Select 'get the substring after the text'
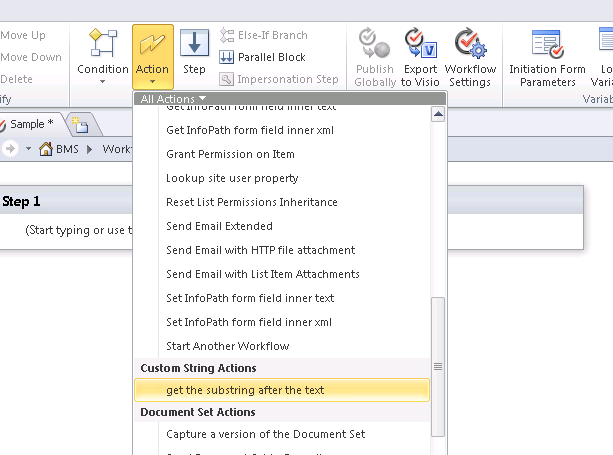The image size is (613, 455). (x=245, y=390)
